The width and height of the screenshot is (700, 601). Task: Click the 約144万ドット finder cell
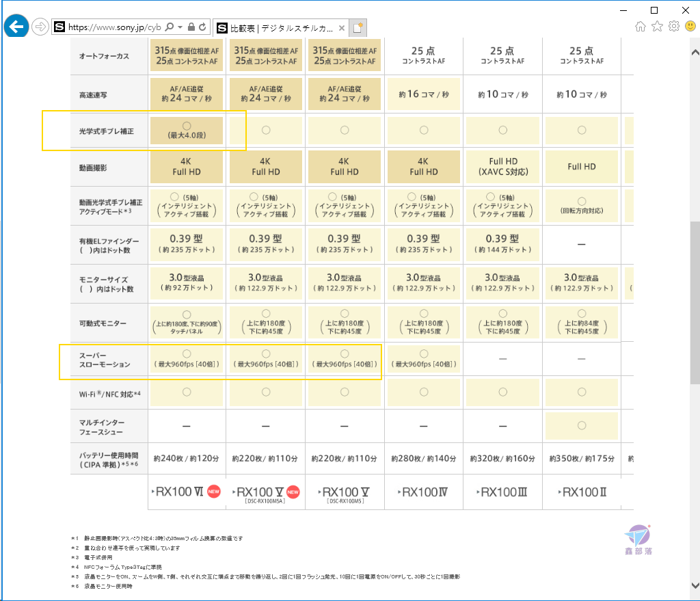[x=502, y=244]
